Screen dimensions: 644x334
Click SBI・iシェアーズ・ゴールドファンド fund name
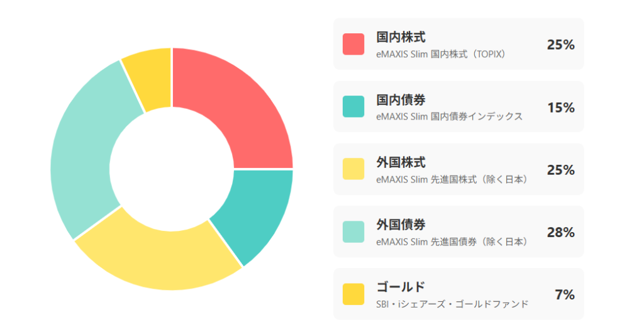click(452, 304)
